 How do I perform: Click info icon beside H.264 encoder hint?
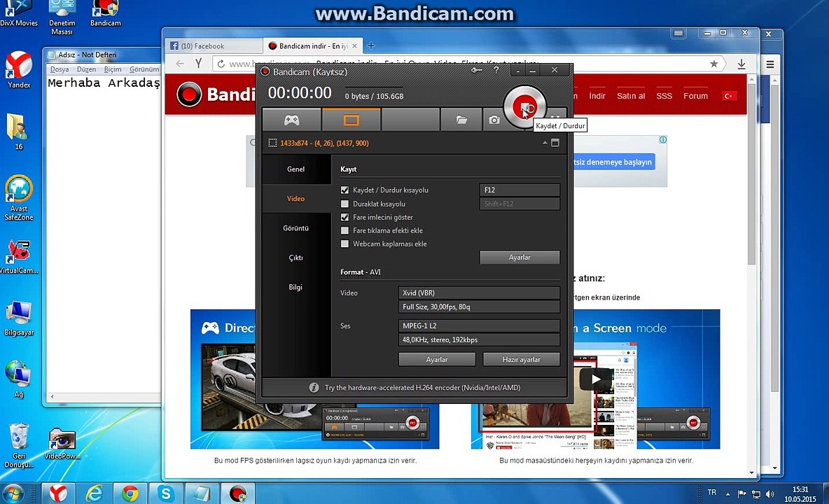click(x=314, y=388)
